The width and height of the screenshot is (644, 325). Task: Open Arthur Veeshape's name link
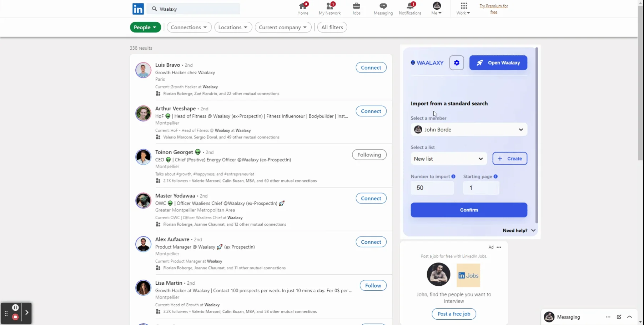175,108
